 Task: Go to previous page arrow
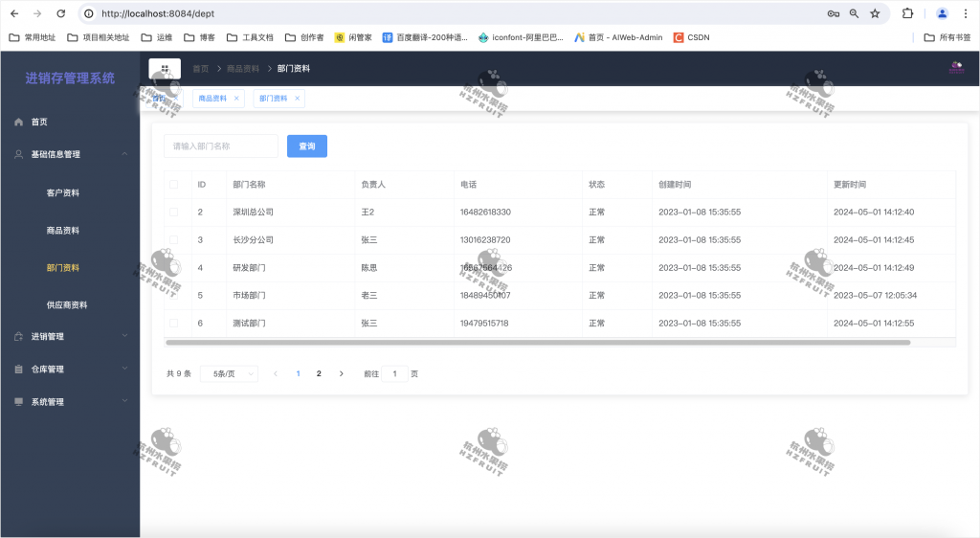point(275,373)
